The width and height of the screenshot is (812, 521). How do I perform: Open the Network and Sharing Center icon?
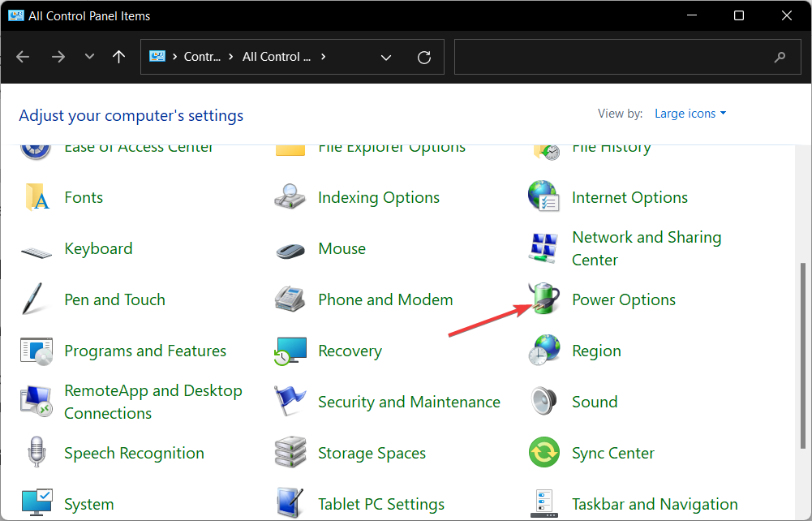543,248
